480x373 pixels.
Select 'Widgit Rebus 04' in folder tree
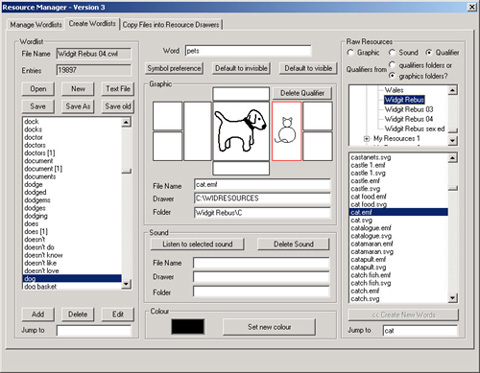coord(409,119)
